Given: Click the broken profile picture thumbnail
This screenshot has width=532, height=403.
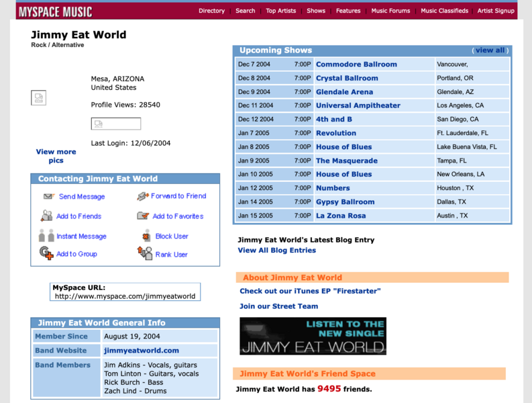Looking at the screenshot, I should click(39, 98).
